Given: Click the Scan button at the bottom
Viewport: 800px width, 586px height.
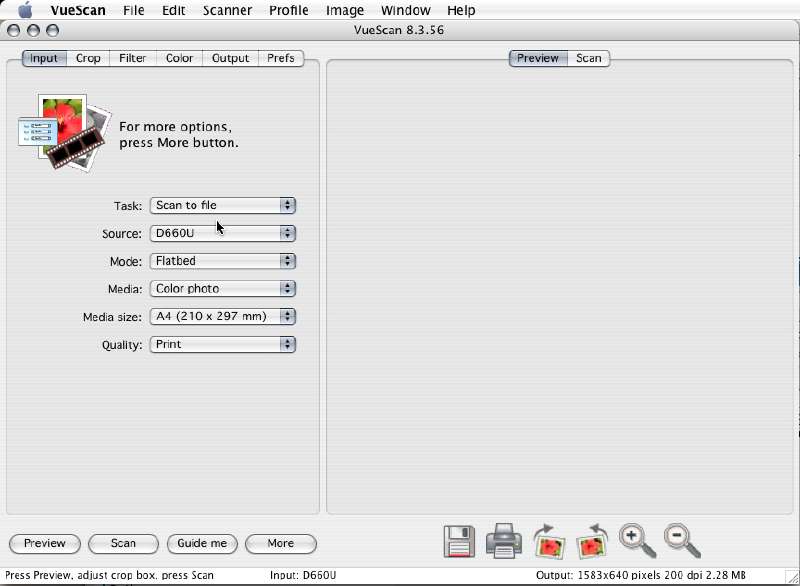Looking at the screenshot, I should click(x=123, y=544).
